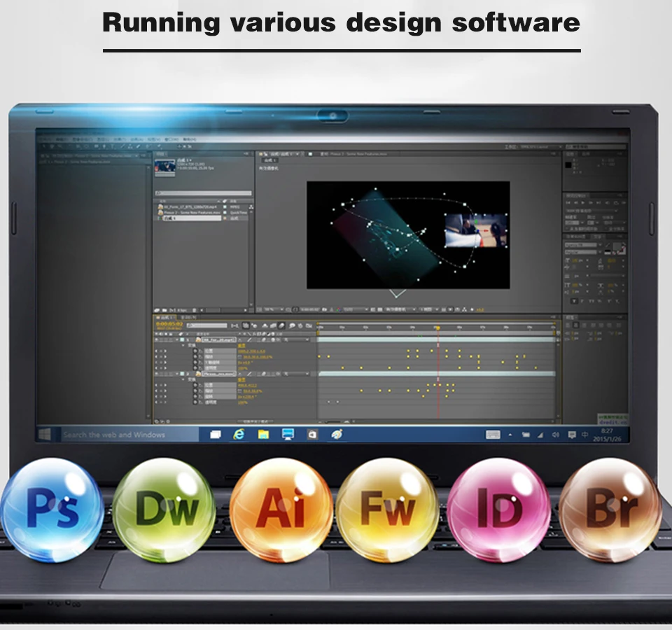The width and height of the screenshot is (672, 630).
Task: Select the Pen tool in the toolbar
Action: 104,146
